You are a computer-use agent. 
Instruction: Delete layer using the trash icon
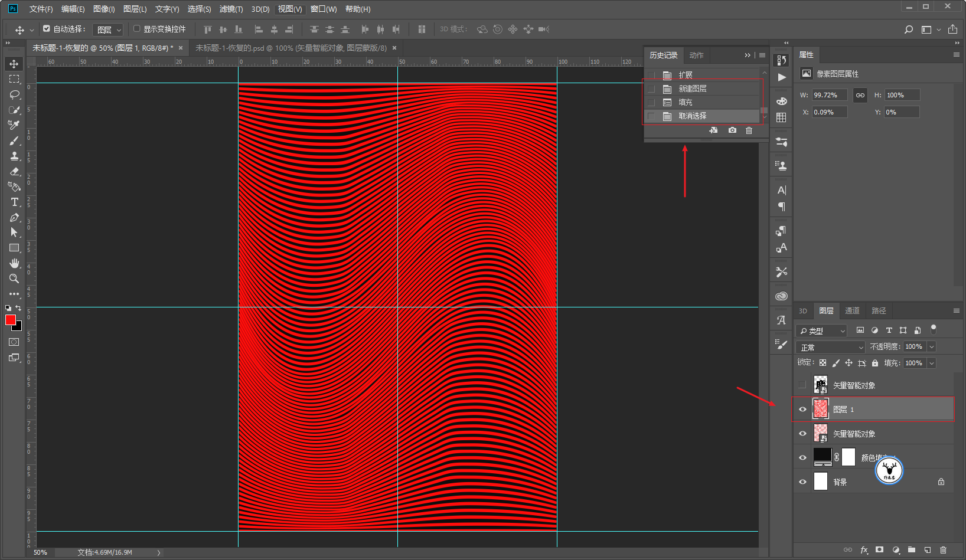[943, 550]
